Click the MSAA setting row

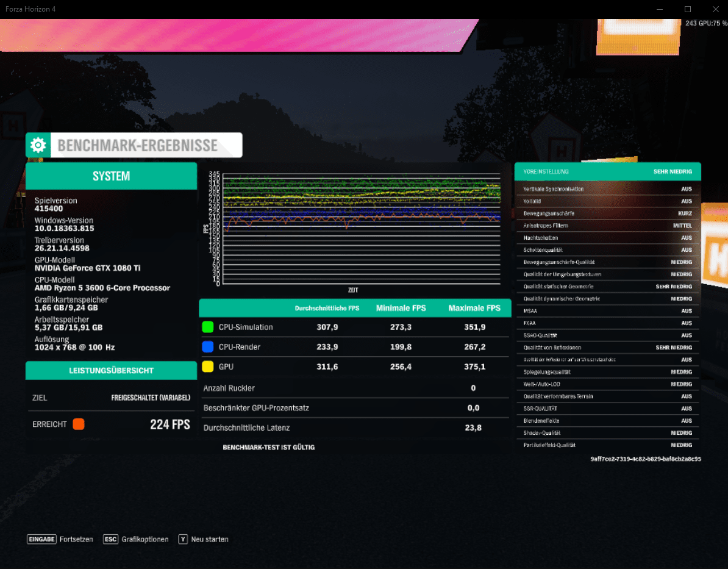tap(608, 311)
